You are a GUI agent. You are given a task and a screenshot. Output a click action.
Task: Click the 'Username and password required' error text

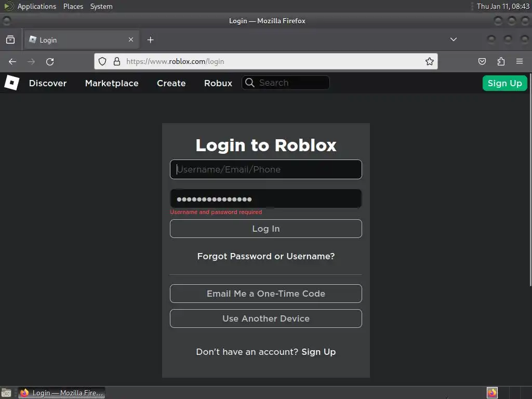(x=216, y=212)
